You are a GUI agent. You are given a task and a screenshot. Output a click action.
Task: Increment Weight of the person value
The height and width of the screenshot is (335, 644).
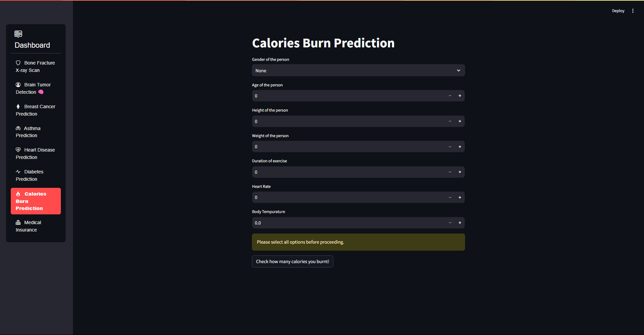click(x=460, y=147)
